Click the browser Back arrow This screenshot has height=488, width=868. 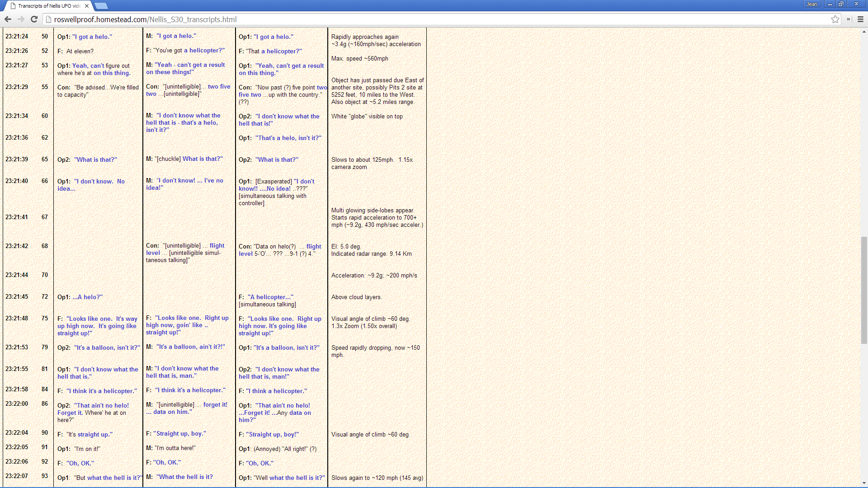click(8, 19)
